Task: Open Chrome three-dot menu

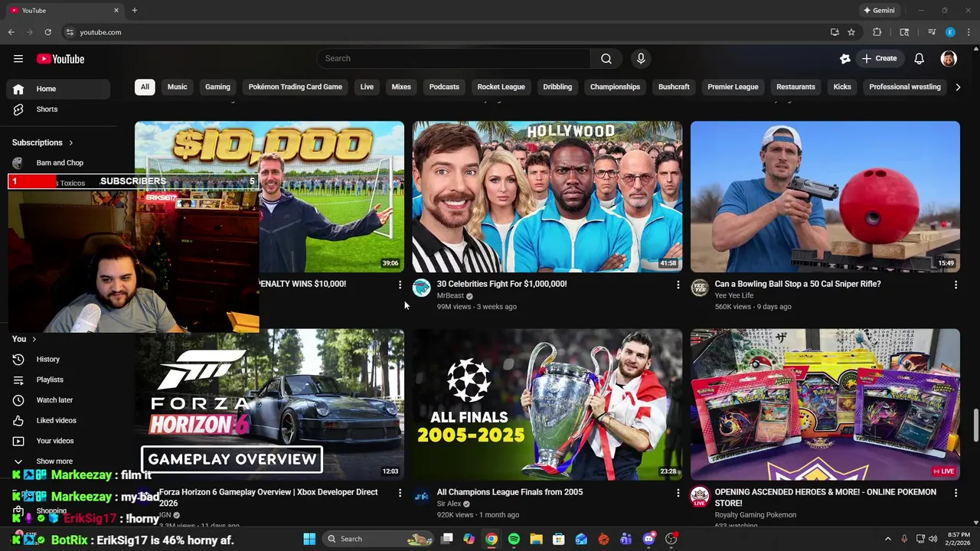Action: click(x=969, y=32)
